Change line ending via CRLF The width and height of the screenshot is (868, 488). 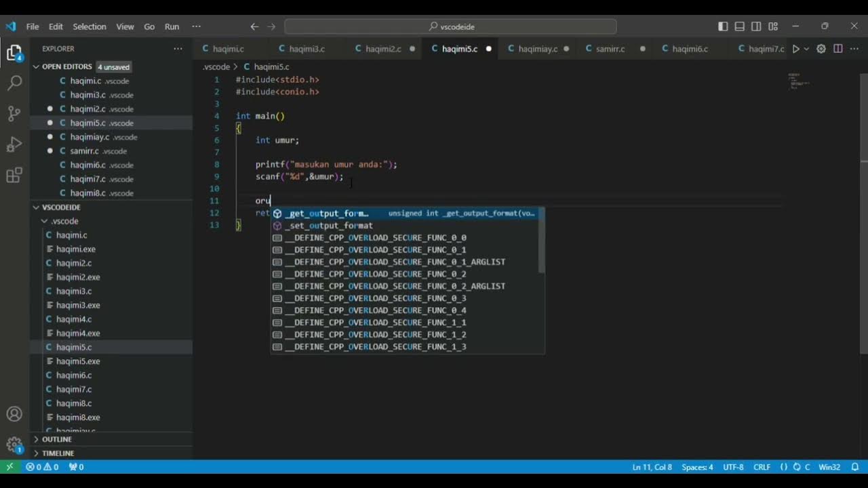(x=762, y=467)
